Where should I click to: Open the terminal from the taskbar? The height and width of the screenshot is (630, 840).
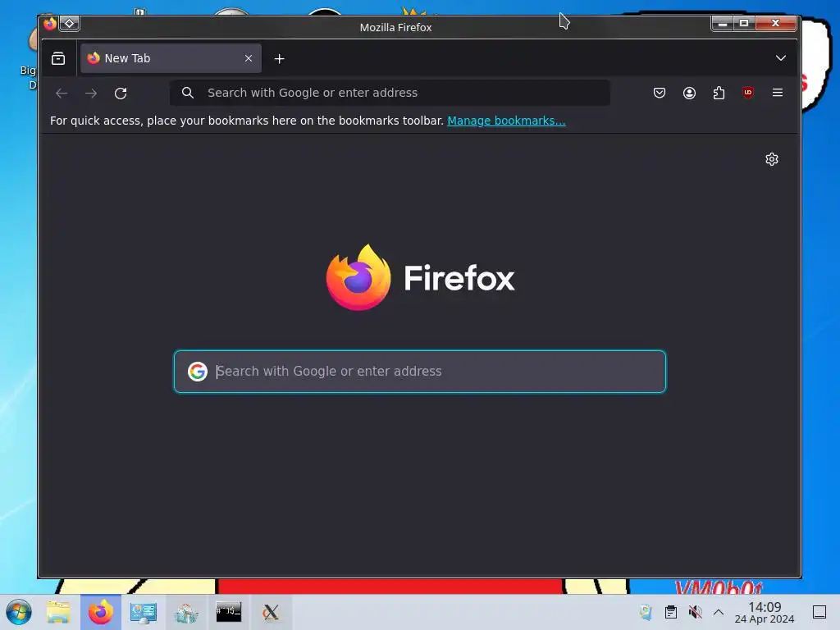(x=229, y=611)
